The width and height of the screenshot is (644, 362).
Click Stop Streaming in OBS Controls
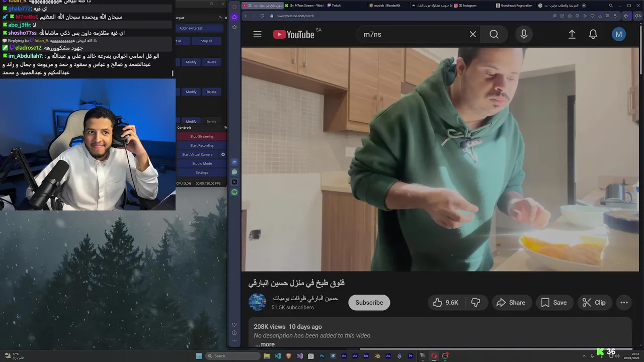[x=202, y=136]
